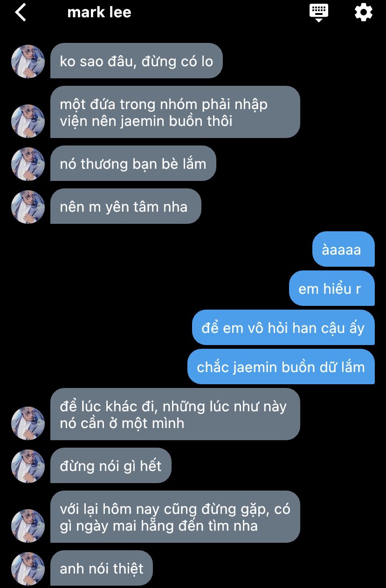Open chat settings via the gear icon
Screen dimensions: 386x588
tap(364, 12)
